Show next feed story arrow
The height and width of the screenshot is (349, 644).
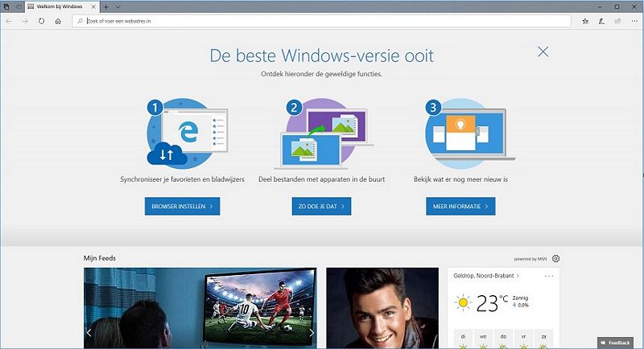[312, 333]
